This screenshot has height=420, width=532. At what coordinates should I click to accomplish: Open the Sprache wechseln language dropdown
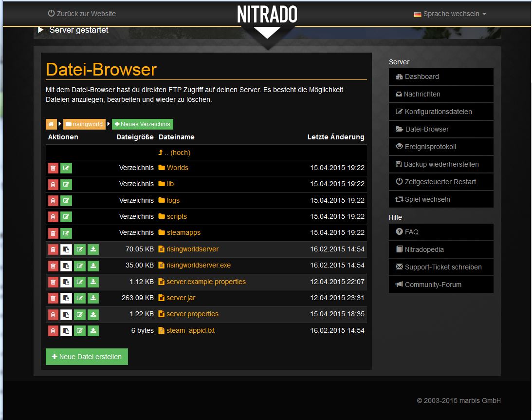450,14
